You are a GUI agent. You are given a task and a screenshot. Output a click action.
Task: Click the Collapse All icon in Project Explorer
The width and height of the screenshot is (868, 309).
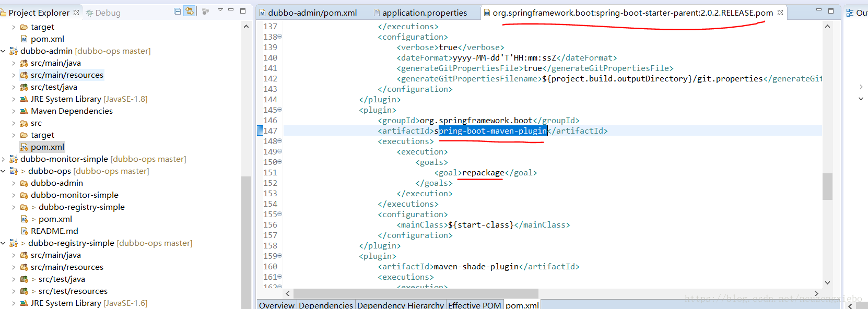coord(178,11)
